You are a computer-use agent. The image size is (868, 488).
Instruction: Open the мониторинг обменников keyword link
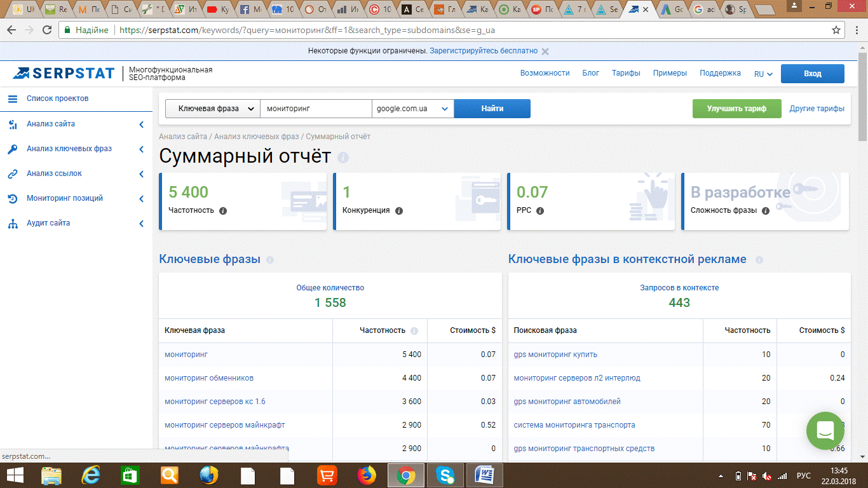[209, 378]
